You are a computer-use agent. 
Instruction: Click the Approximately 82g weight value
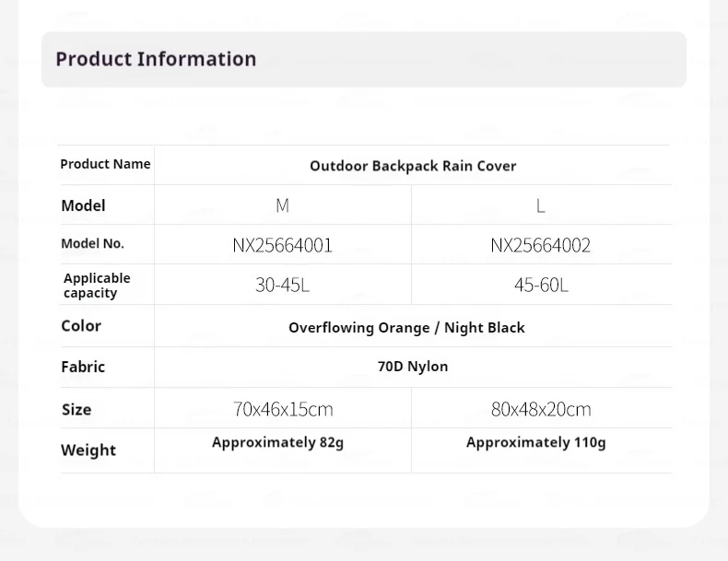coord(277,443)
